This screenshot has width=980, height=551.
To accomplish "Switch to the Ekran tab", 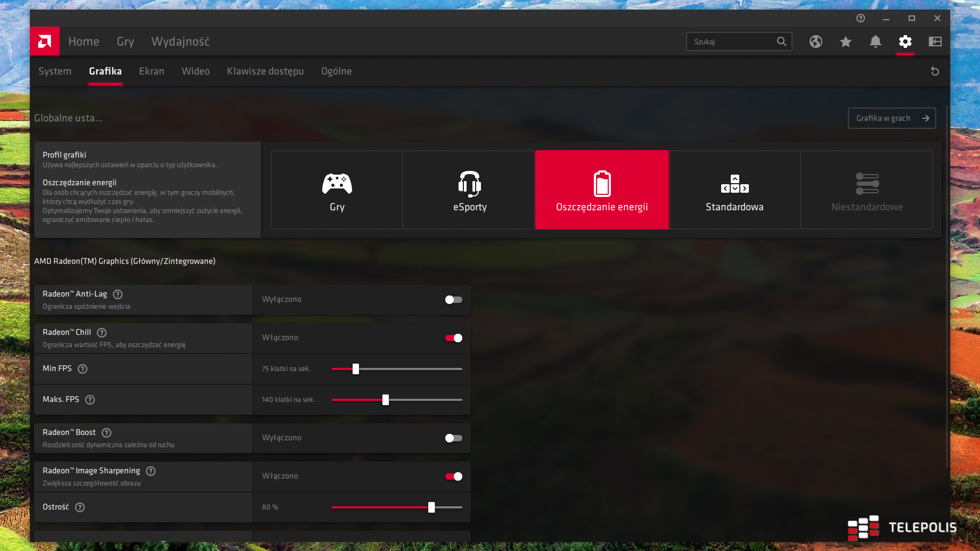I will point(151,71).
